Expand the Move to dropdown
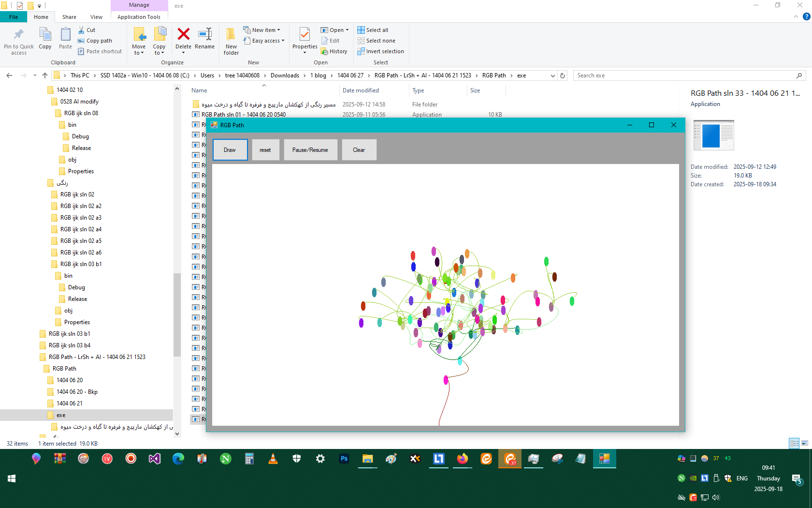Image resolution: width=812 pixels, height=508 pixels. pyautogui.click(x=139, y=53)
